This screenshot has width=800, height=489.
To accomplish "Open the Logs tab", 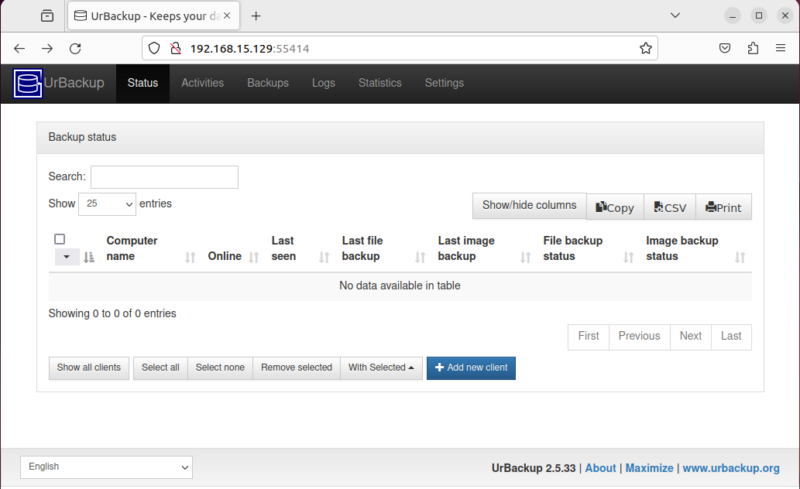I will [323, 83].
